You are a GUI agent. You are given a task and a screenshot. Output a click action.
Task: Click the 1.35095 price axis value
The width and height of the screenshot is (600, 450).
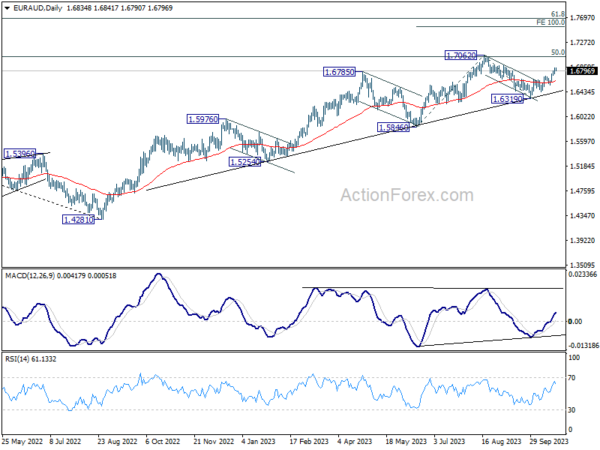pos(582,265)
